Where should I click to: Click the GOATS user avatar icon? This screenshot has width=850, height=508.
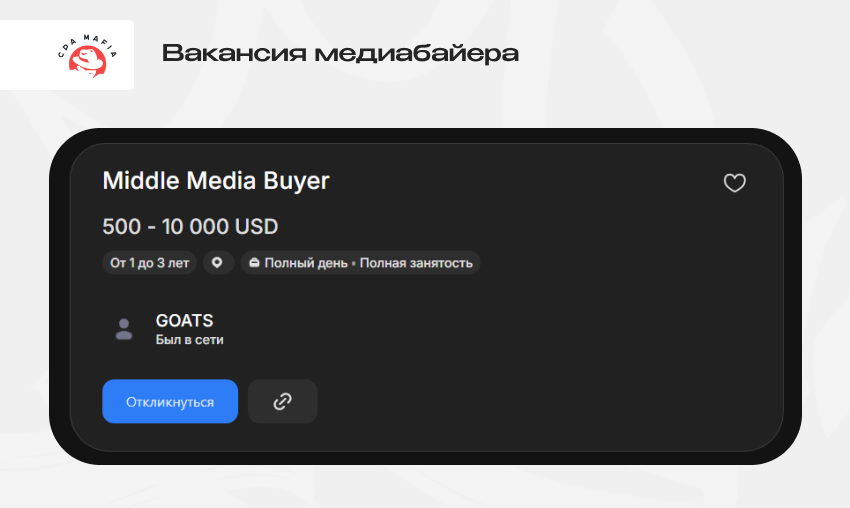pyautogui.click(x=124, y=329)
